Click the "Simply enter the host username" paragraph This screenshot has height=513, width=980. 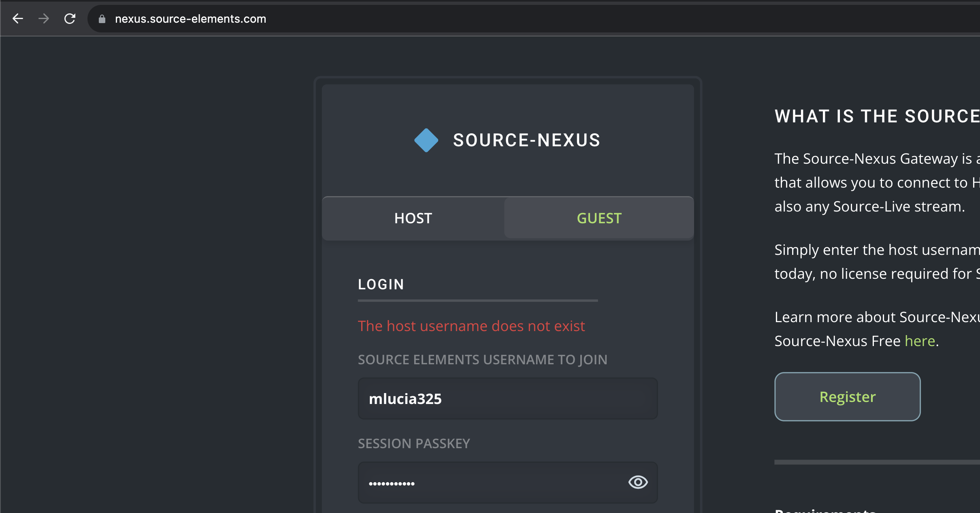877,262
